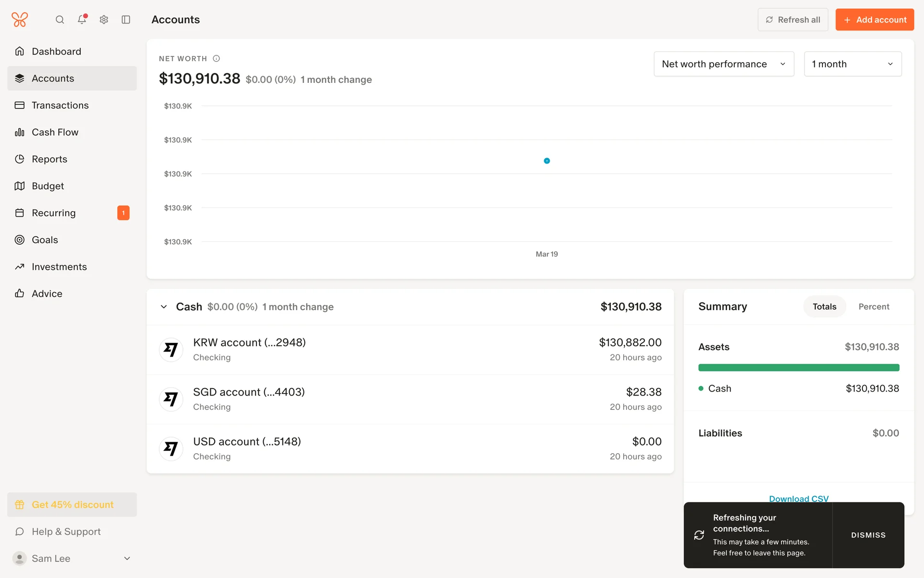Go to Transactions in sidebar

pyautogui.click(x=60, y=105)
